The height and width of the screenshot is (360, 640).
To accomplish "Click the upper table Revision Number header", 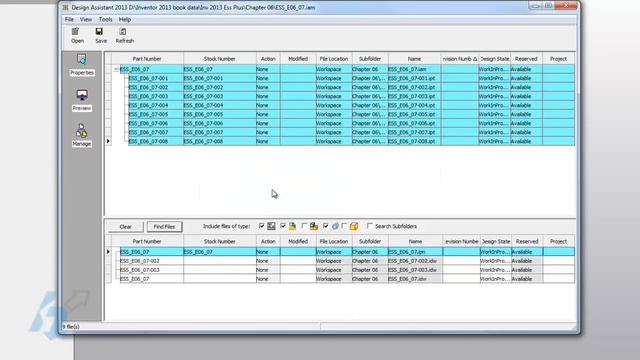I will (460, 59).
